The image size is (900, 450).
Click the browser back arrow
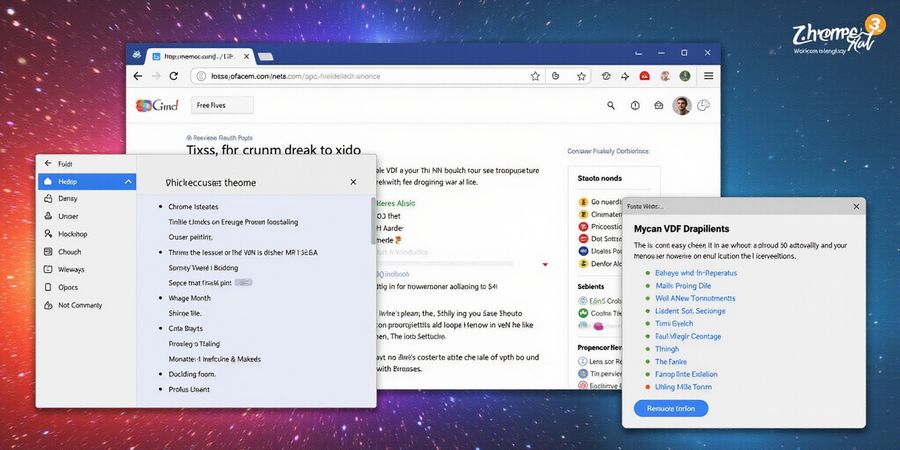(138, 76)
